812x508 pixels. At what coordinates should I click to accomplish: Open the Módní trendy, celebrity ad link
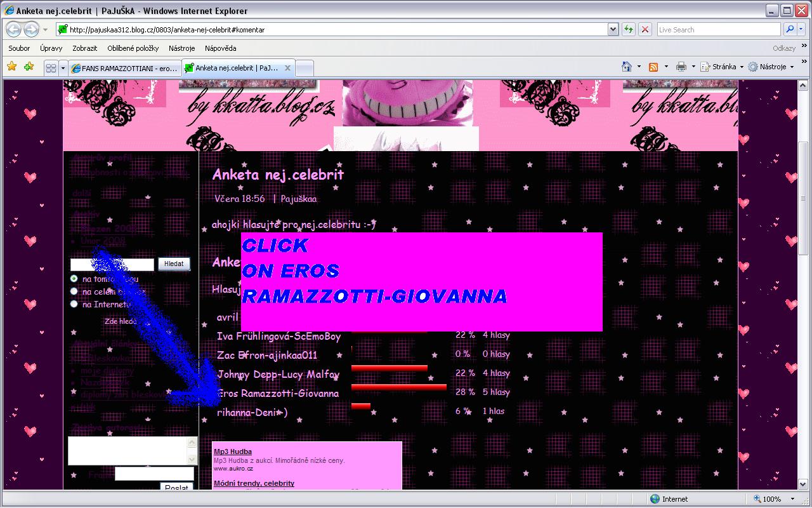tap(254, 483)
